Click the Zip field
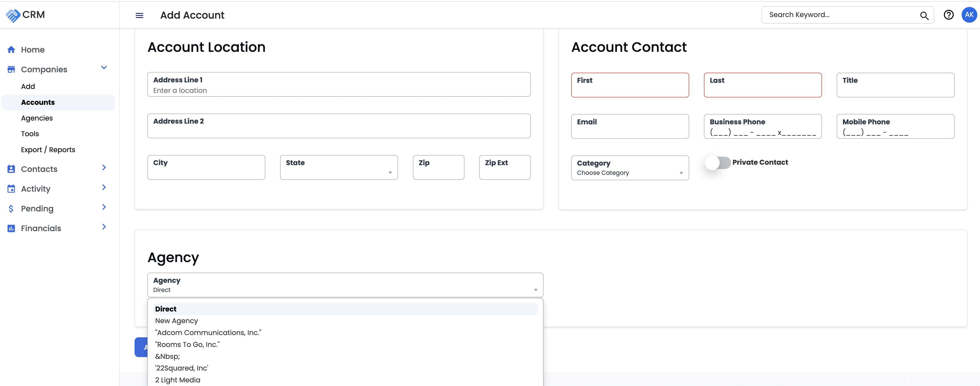The width and height of the screenshot is (980, 386). pos(438,167)
